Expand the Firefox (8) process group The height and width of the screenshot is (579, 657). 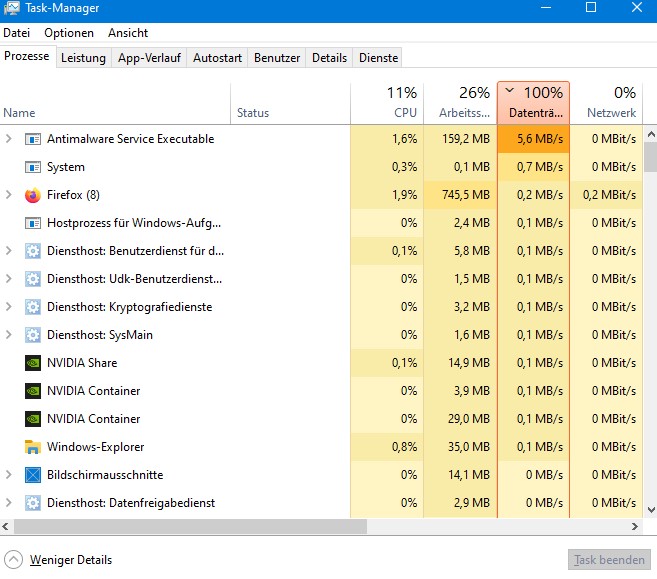coord(8,195)
